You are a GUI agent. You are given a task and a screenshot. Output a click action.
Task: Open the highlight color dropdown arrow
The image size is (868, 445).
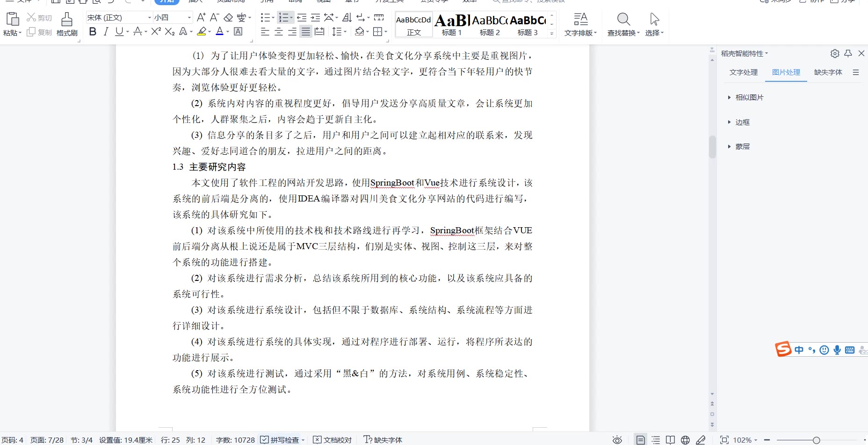pyautogui.click(x=210, y=32)
